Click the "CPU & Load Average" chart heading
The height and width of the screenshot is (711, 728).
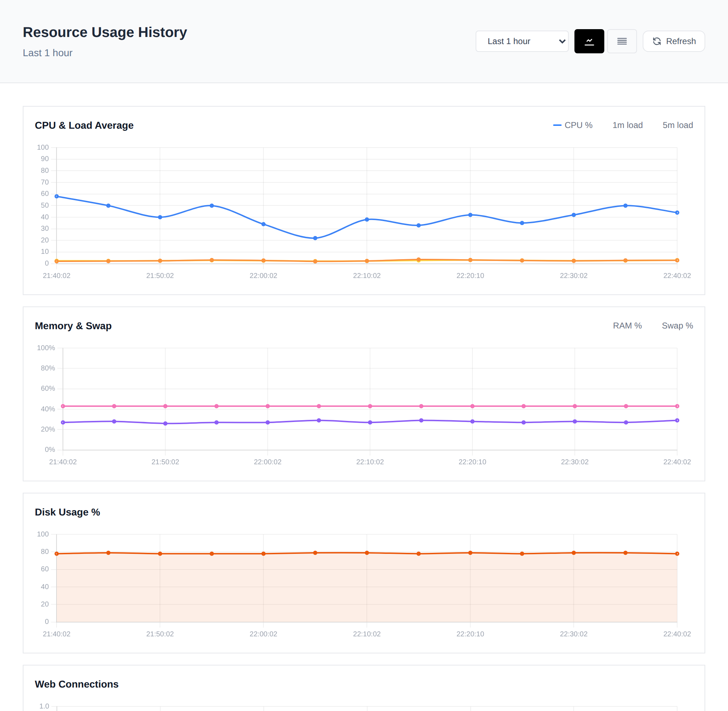click(84, 125)
